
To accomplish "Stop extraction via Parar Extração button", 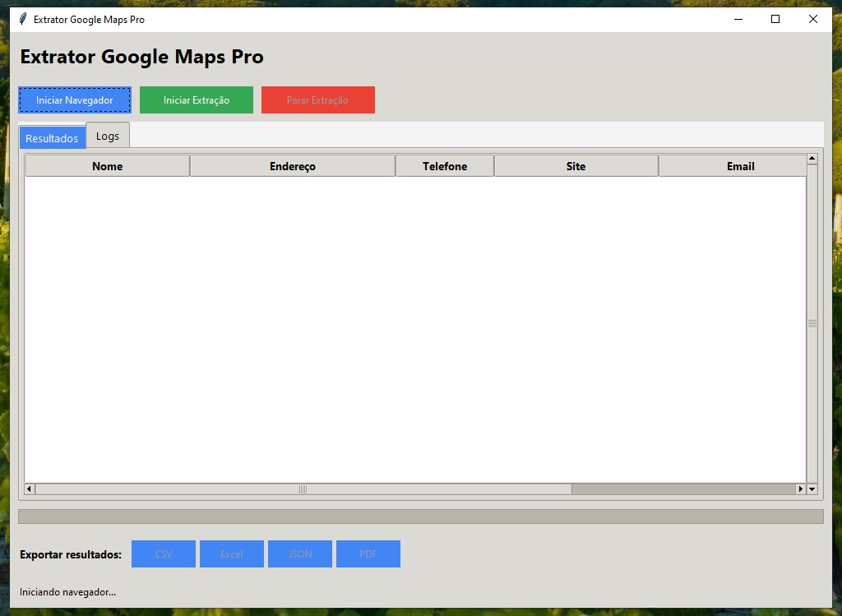I will click(x=318, y=100).
